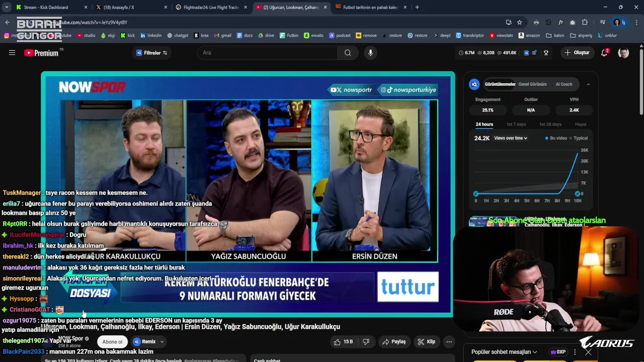Open the Filtreler filter dropdown

pos(152,53)
